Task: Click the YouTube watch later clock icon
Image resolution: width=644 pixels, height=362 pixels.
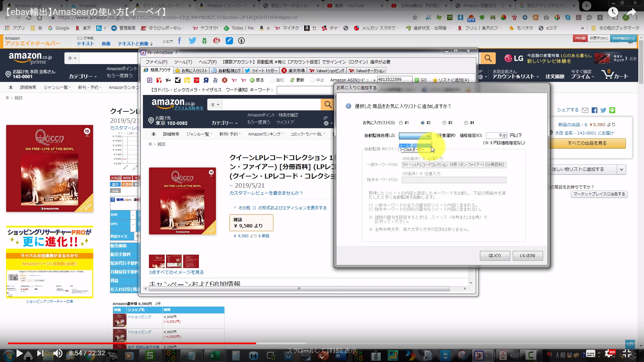Action: (x=613, y=12)
